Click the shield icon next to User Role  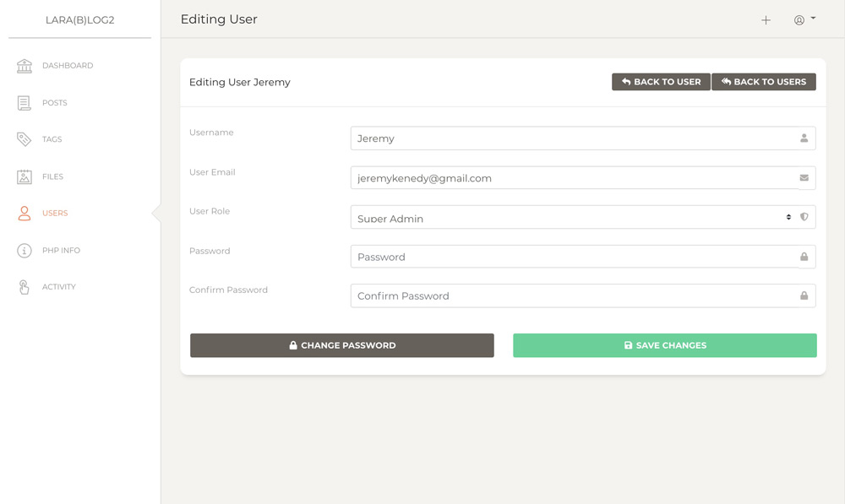[804, 217]
